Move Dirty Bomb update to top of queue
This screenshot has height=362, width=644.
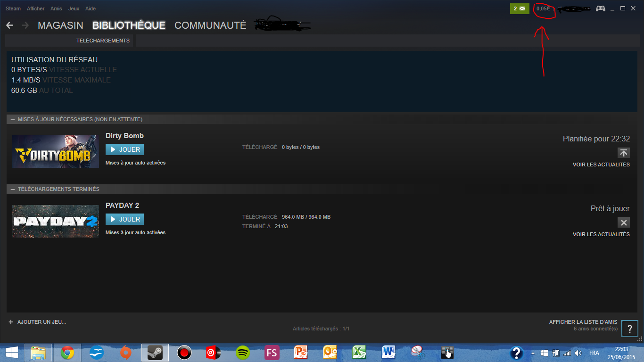point(624,153)
